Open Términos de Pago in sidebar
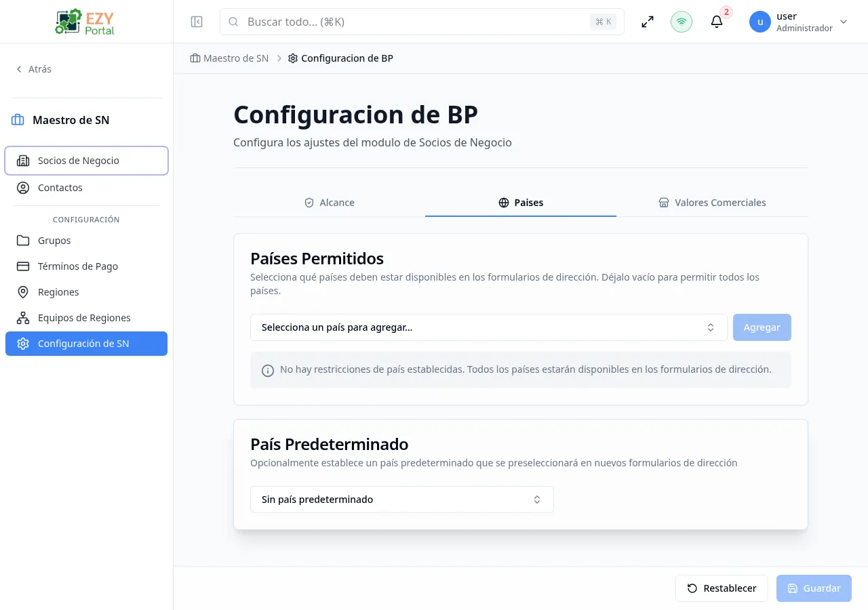This screenshot has width=868, height=610. 87,266
